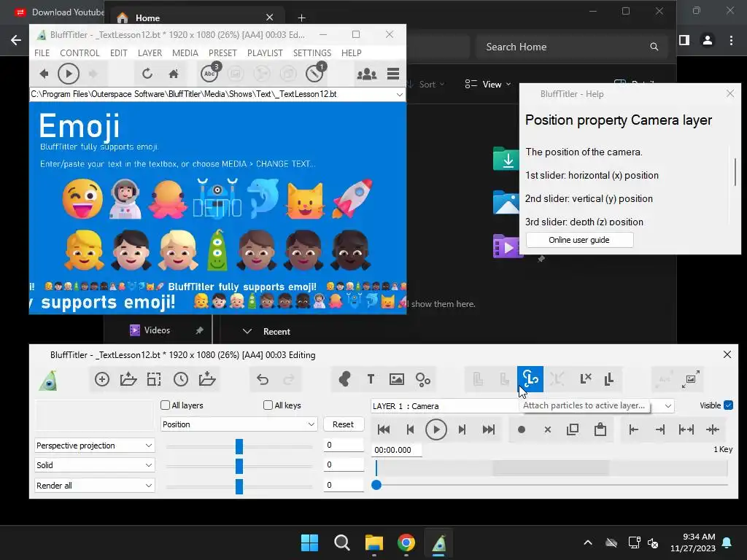Collapse the Recent section in File Explorer
Viewport: 747px width, 560px height.
[x=247, y=332]
